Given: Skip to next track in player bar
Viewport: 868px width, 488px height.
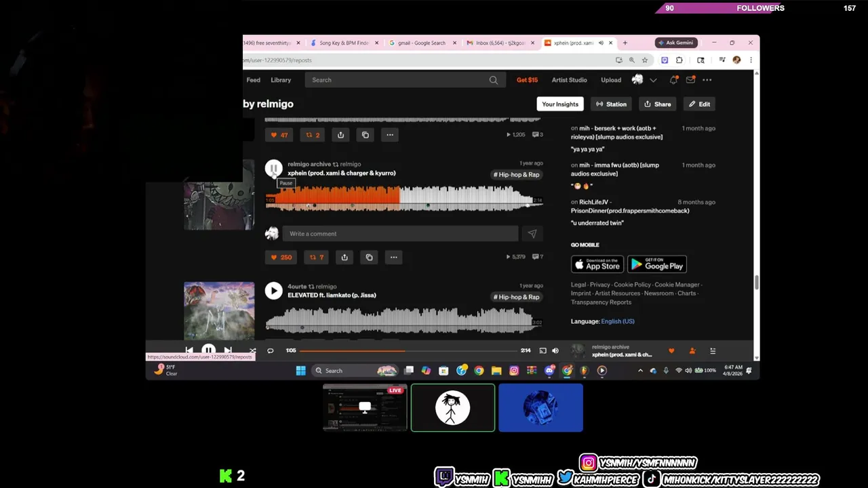Looking at the screenshot, I should click(x=228, y=350).
